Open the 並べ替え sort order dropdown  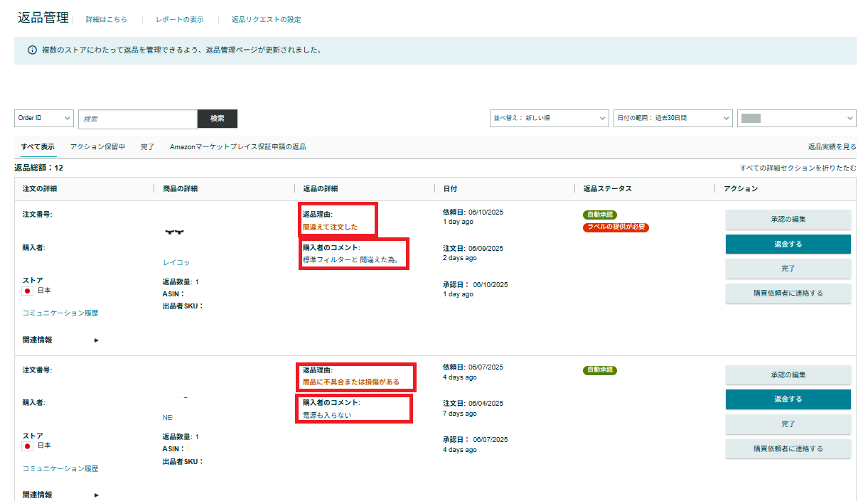point(549,118)
